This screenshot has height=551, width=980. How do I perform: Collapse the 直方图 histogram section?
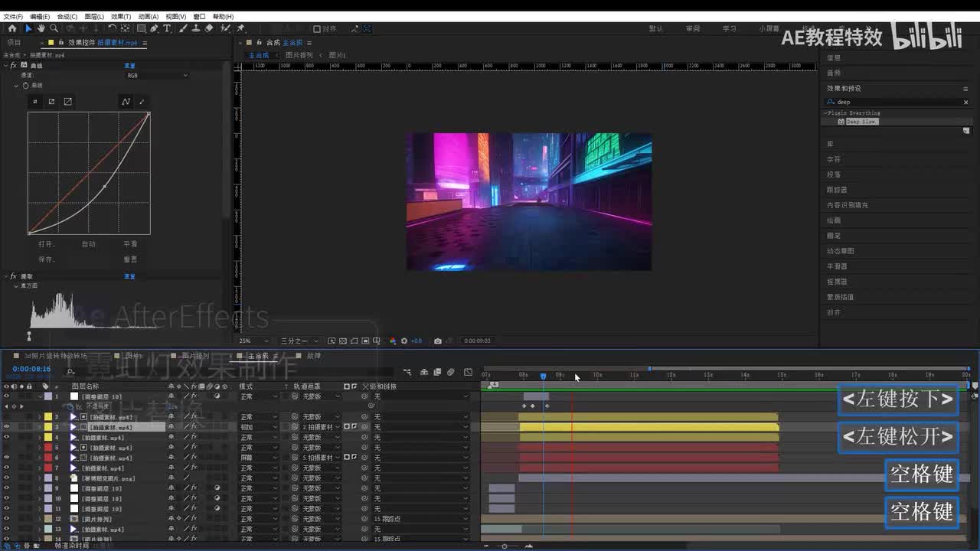tap(16, 285)
